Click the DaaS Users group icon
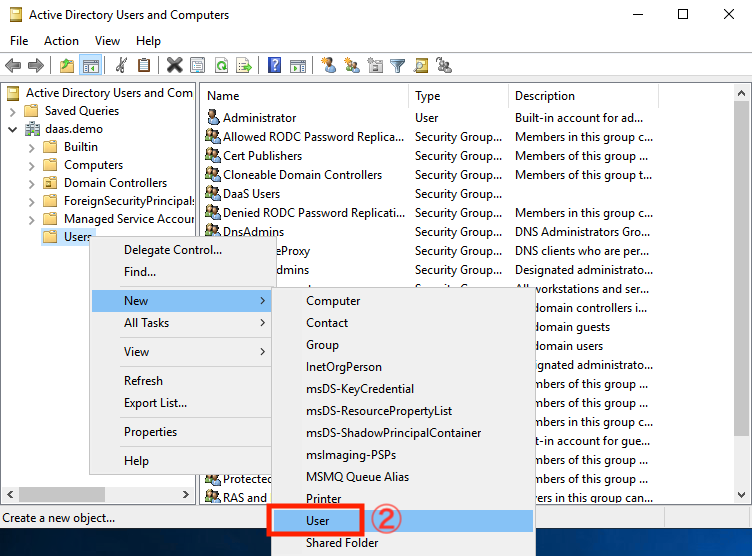 [x=213, y=193]
